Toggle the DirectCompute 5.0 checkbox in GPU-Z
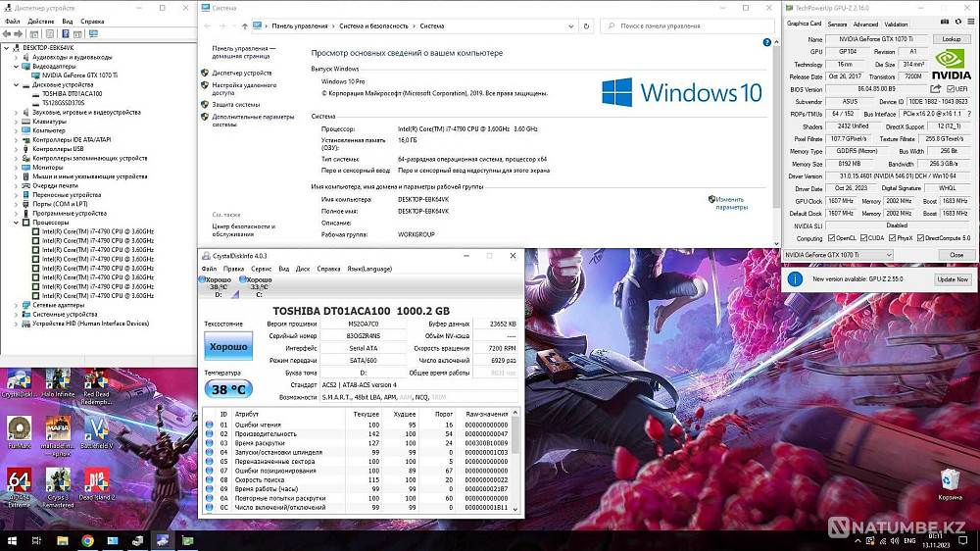Screen dimensions: 980x551 [920, 238]
